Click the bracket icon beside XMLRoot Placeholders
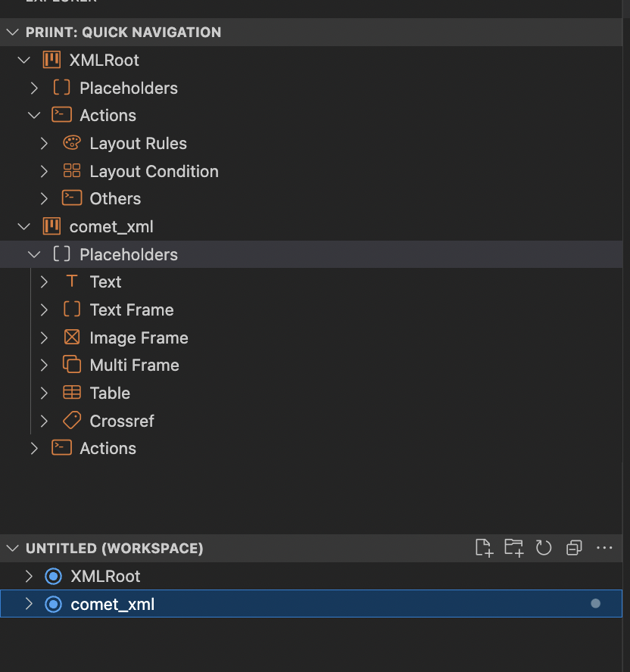 [62, 88]
